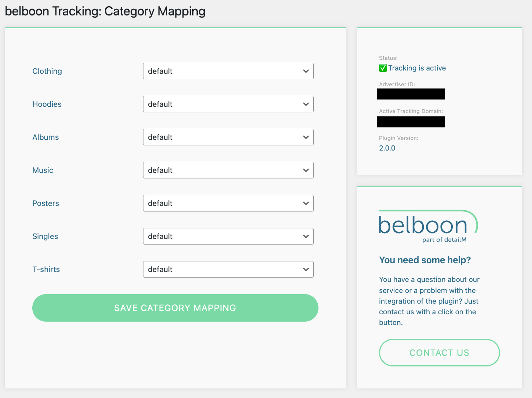Viewport: 532px width, 398px height.
Task: Click the plugin version 2.0.0 value
Action: point(387,148)
